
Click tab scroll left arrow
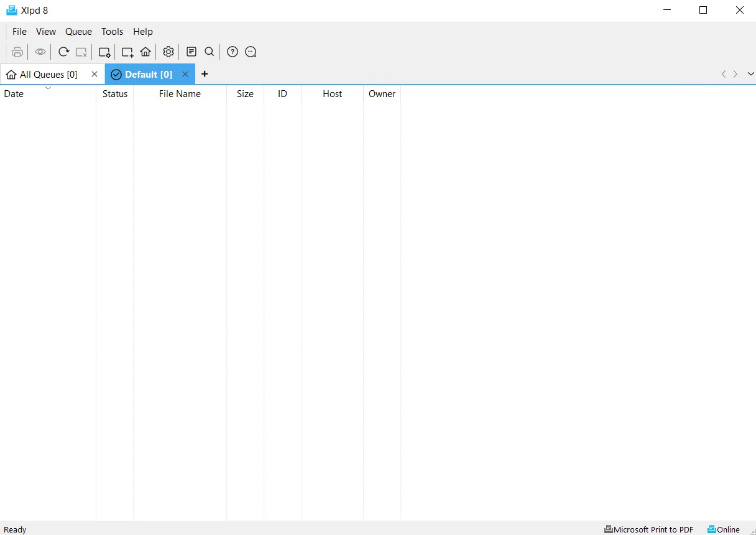pos(724,74)
